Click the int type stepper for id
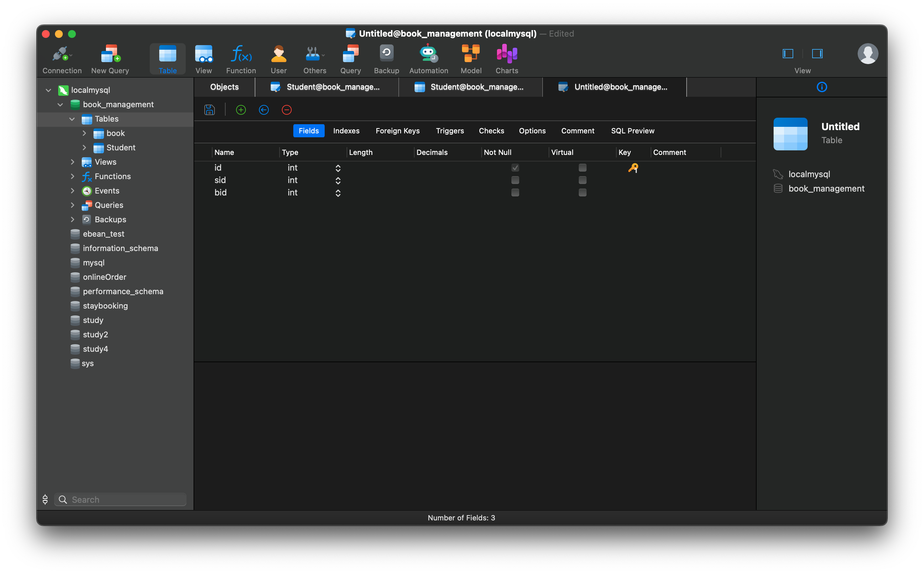 [x=338, y=167]
